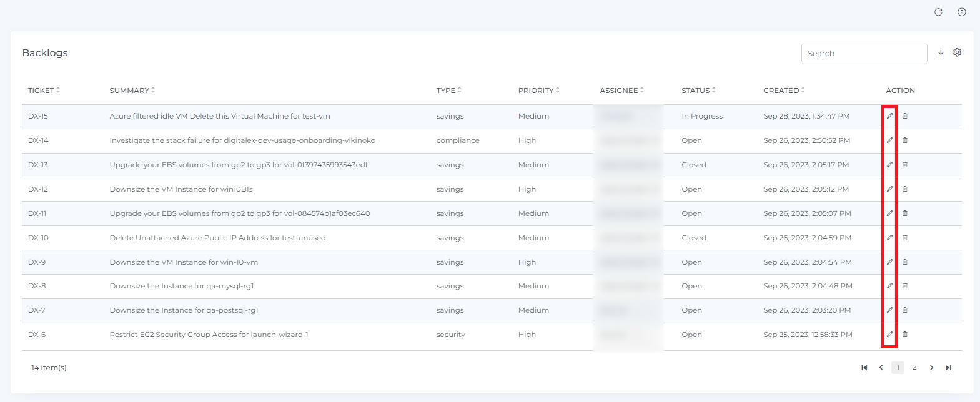Go to page 2 of backlogs
Image resolution: width=980 pixels, height=402 pixels.
(x=914, y=367)
